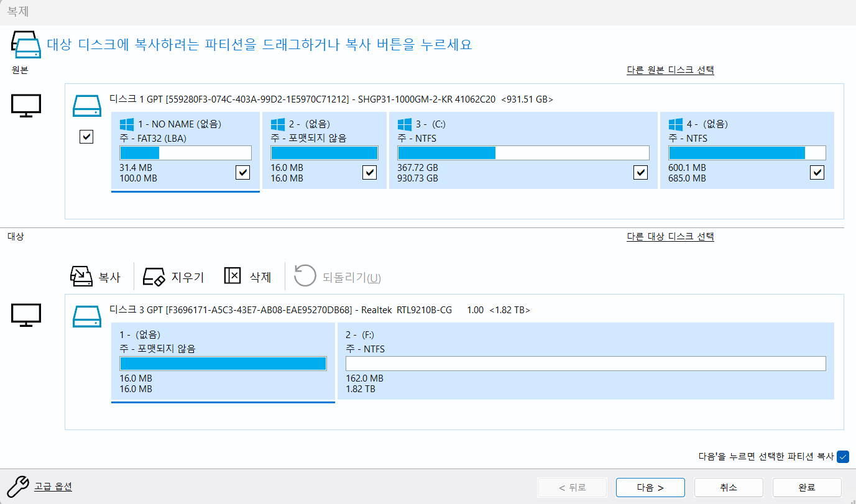Click Windows logo on partition 3 (C:)

click(405, 124)
